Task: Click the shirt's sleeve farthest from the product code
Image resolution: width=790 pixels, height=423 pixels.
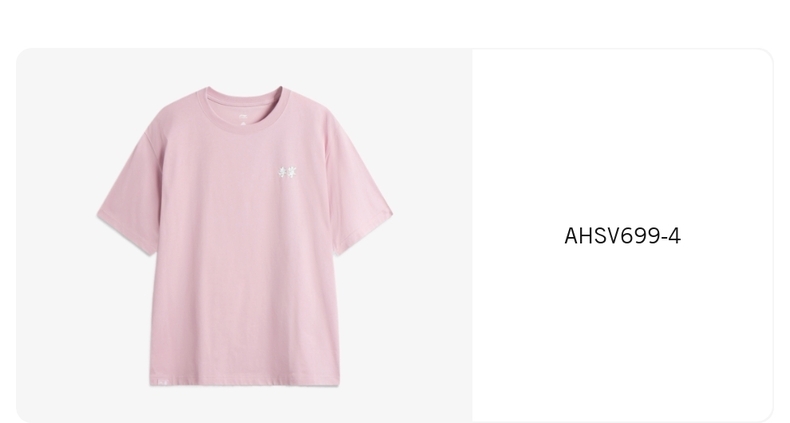Action: (130, 194)
